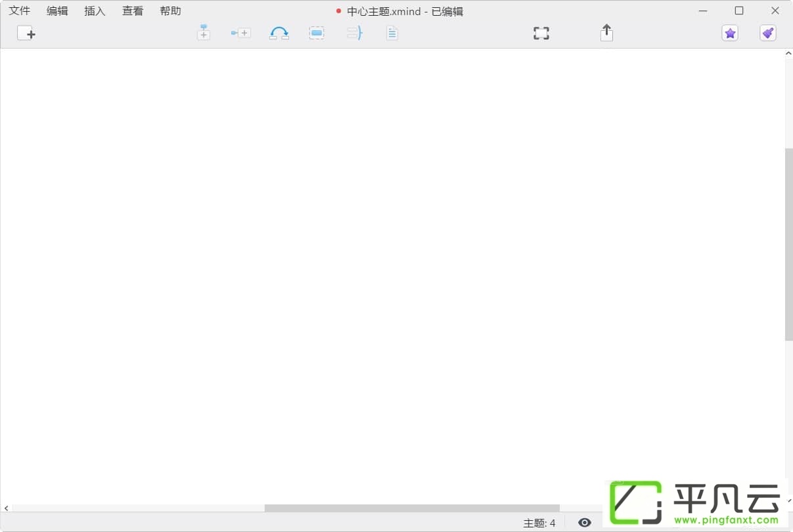Open the 文件 menu

pos(20,11)
